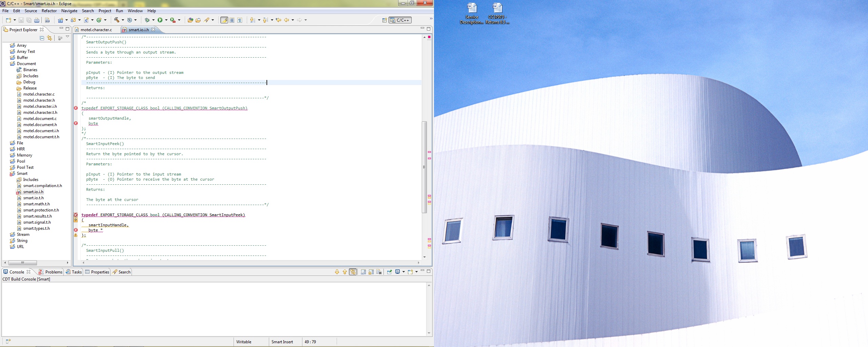Click the editor horizontal scrollbar right arrow
Viewport: 868px width, 347px height.
418,263
